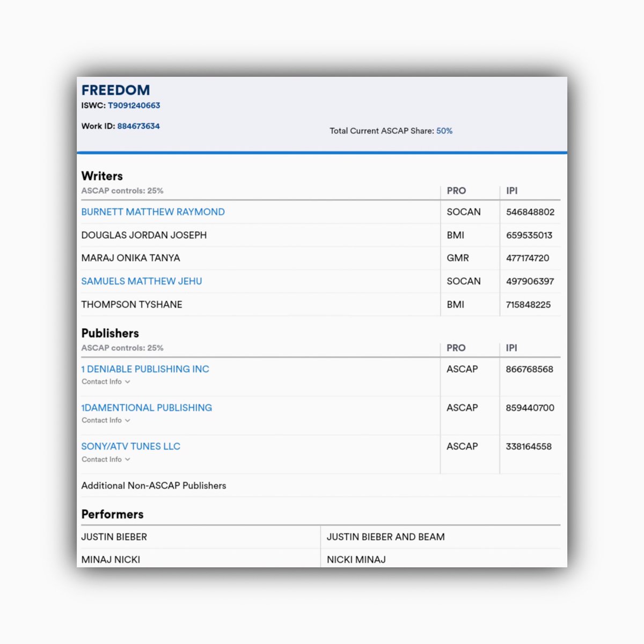The image size is (644, 644).
Task: Click SOCAN in BURNETT MATTHEW RAYMOND row
Action: [464, 212]
